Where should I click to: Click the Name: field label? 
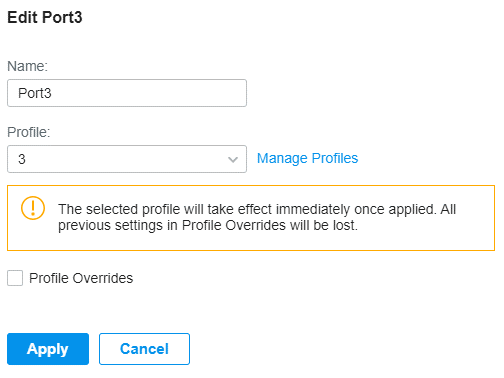[28, 66]
